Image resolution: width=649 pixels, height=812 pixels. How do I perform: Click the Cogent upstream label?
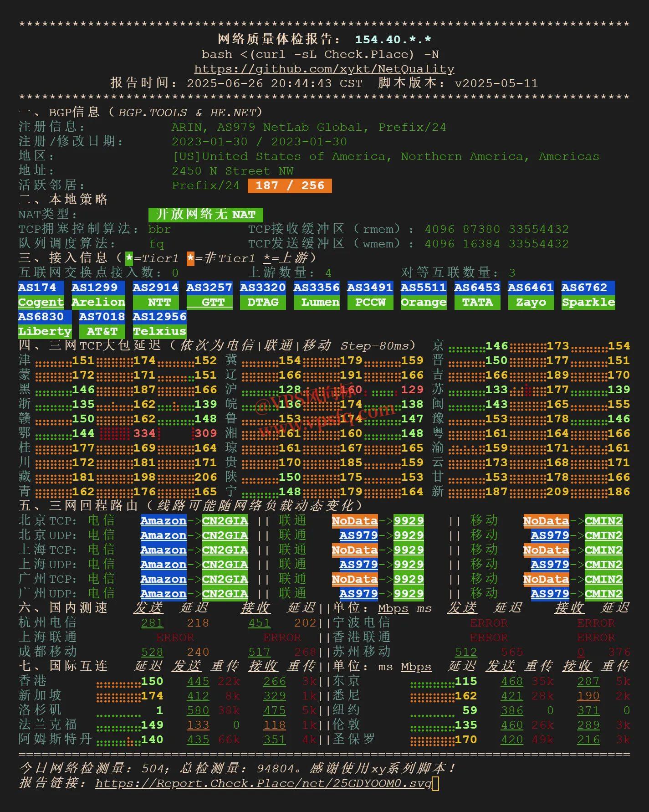point(41,302)
